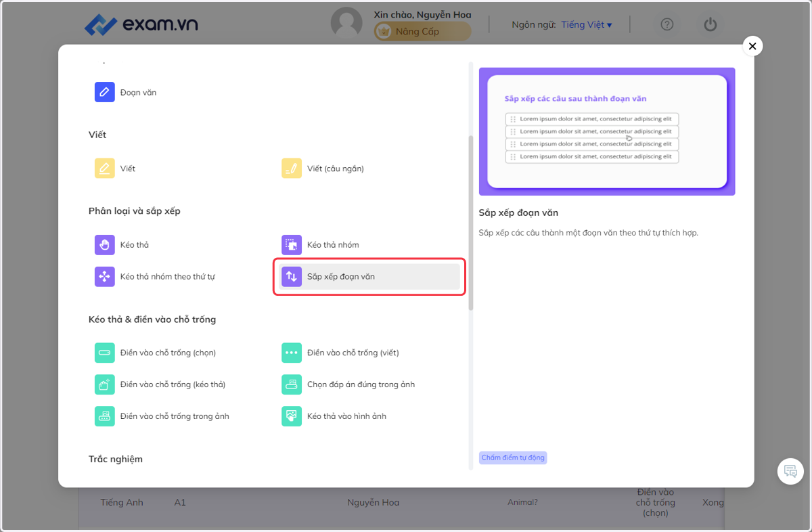
Task: Select the Viết yellow pencil icon
Action: pos(104,169)
